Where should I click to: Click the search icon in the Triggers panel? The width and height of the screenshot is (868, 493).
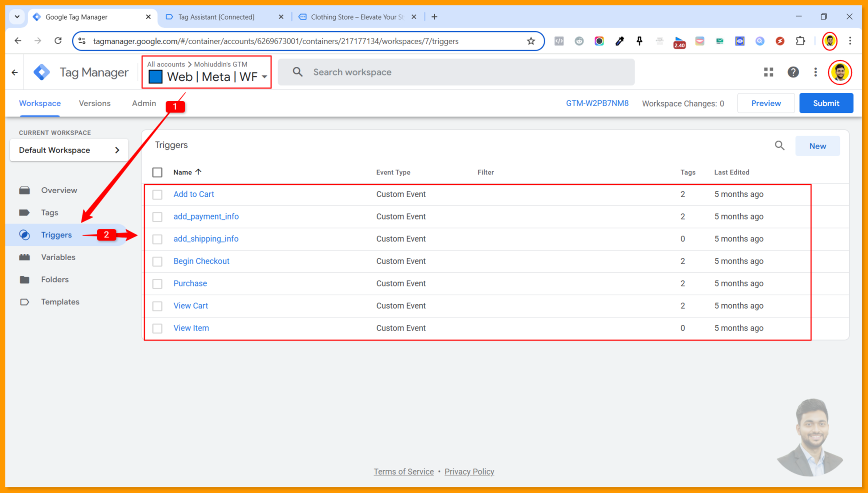tap(780, 145)
